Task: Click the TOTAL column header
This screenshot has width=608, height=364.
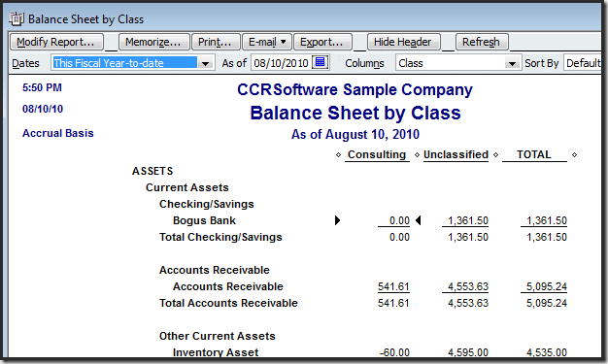Action: pos(533,154)
